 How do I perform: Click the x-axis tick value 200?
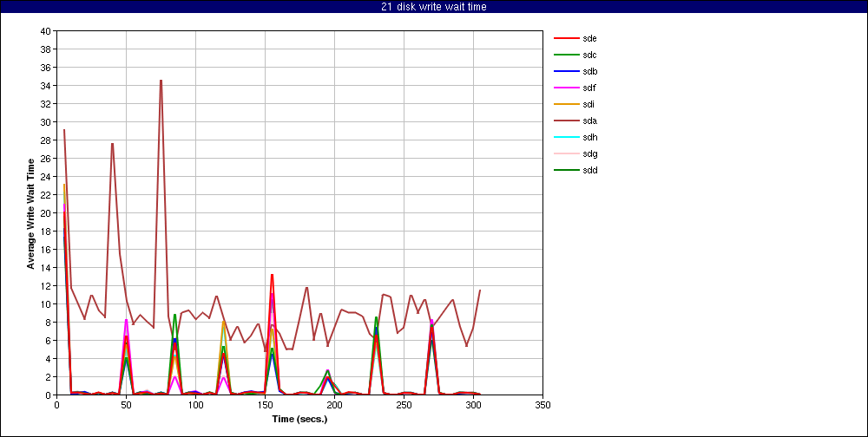coord(334,405)
